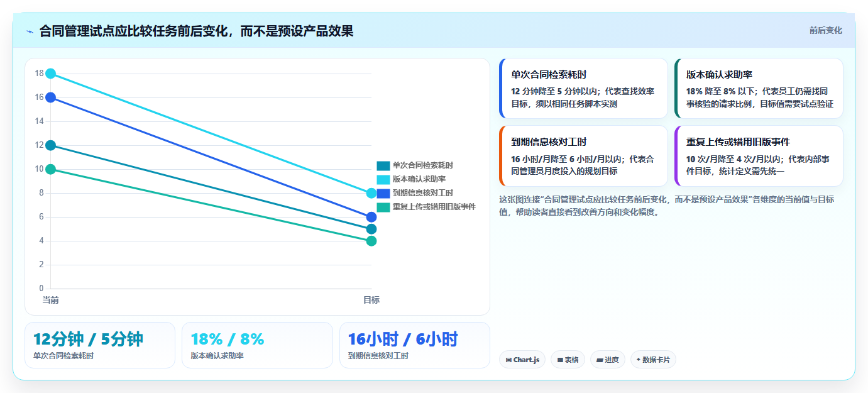
Task: Click the lightning icon beside the title
Action: pyautogui.click(x=30, y=31)
